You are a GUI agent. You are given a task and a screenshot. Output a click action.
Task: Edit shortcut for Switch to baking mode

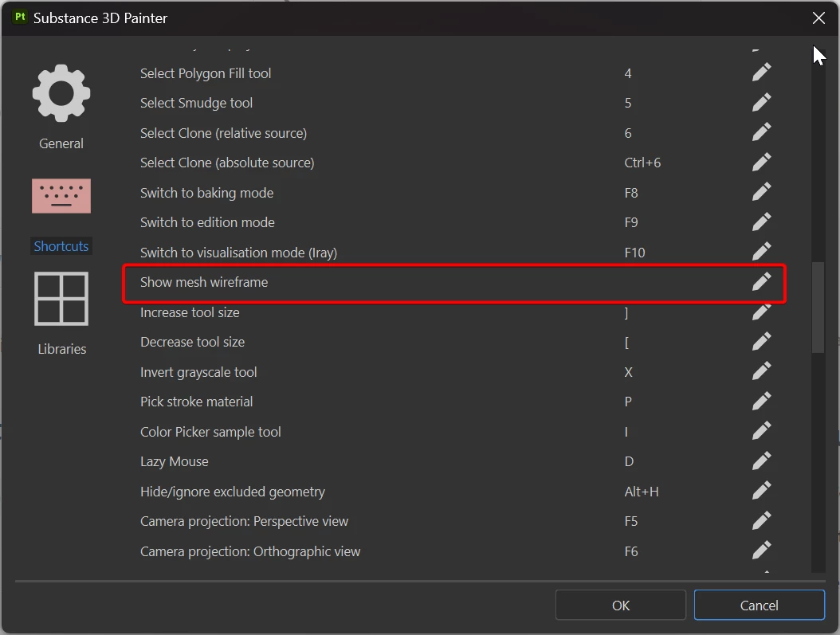pos(761,192)
